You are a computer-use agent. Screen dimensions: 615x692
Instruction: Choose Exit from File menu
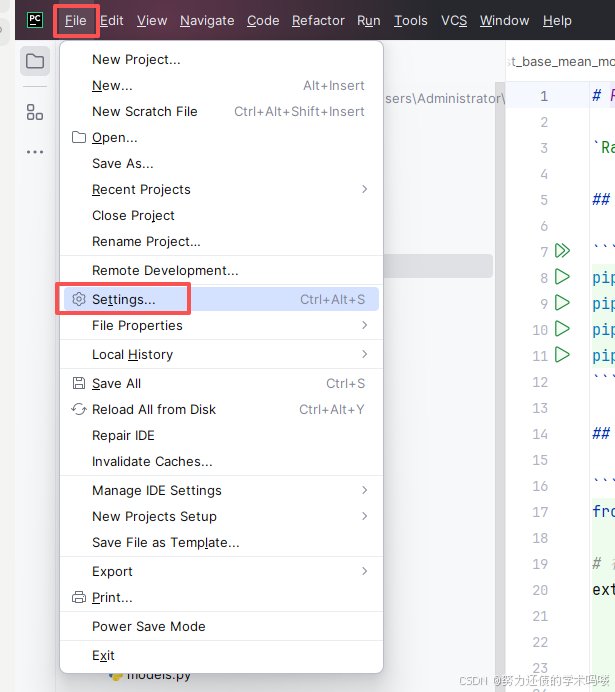pyautogui.click(x=221, y=655)
